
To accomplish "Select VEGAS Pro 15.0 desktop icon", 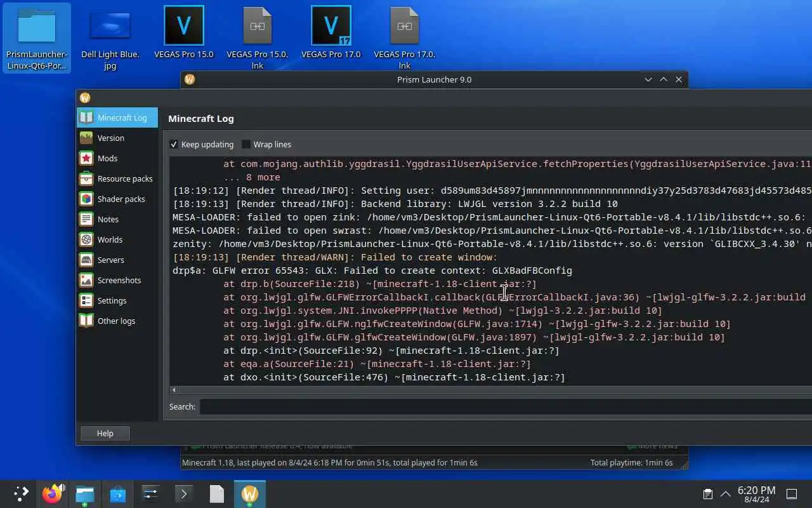I will point(184,33).
